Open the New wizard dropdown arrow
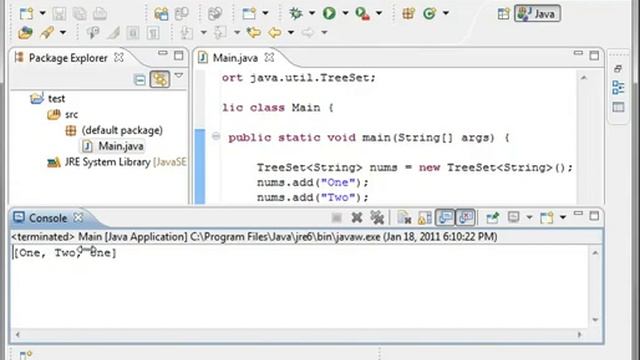 42,13
